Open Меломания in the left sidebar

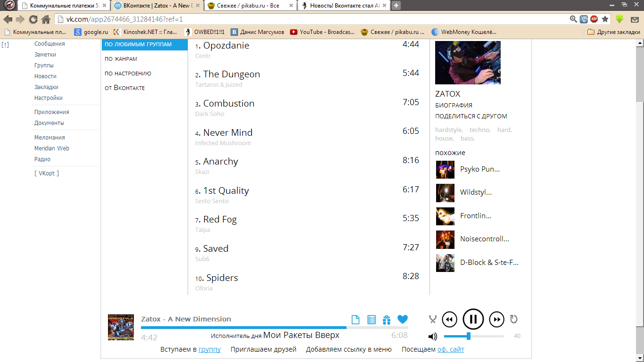pos(50,138)
